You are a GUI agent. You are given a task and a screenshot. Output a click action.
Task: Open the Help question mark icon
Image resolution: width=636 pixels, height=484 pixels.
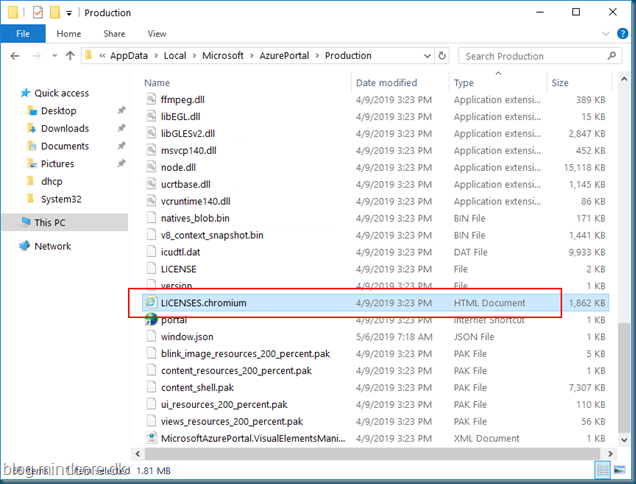622,34
